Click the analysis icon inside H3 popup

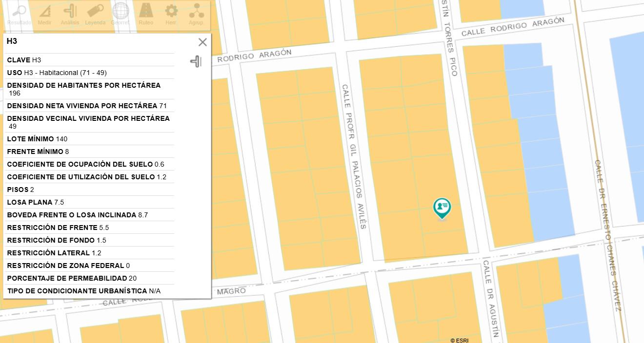coord(196,61)
